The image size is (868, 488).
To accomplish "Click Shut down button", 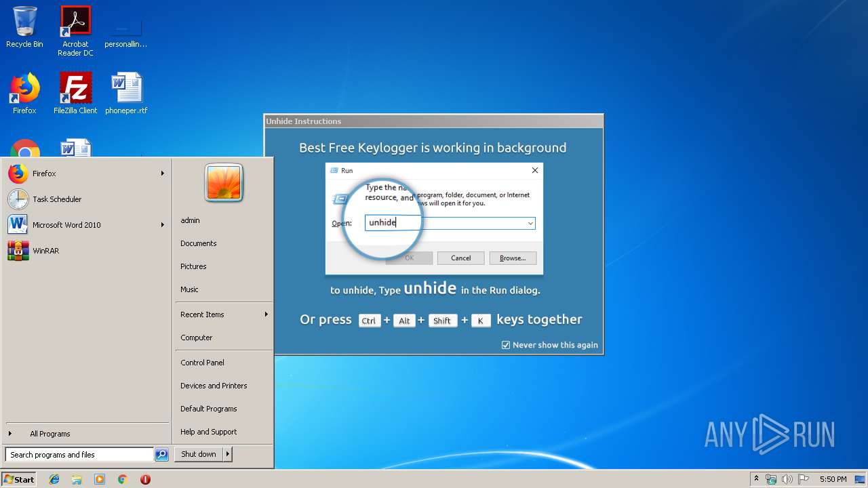I will [199, 454].
